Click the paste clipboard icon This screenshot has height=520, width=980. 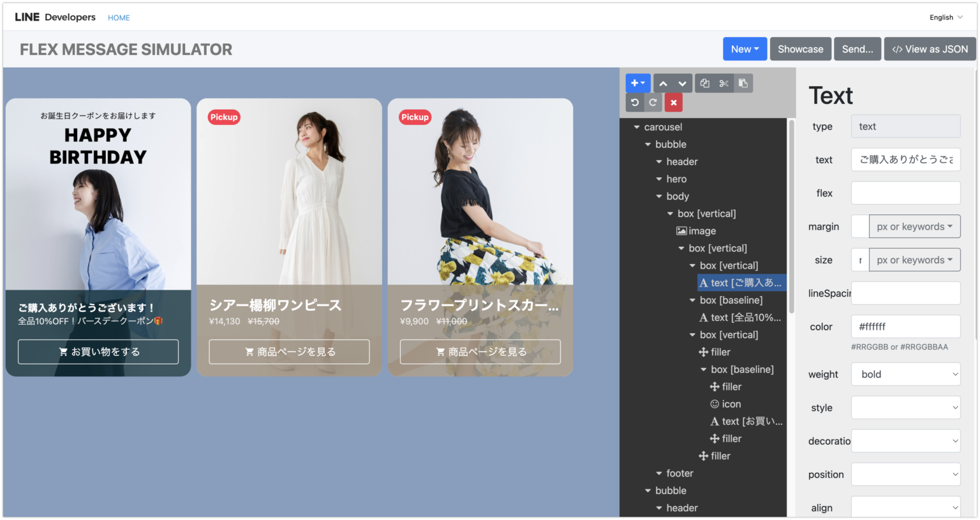743,84
